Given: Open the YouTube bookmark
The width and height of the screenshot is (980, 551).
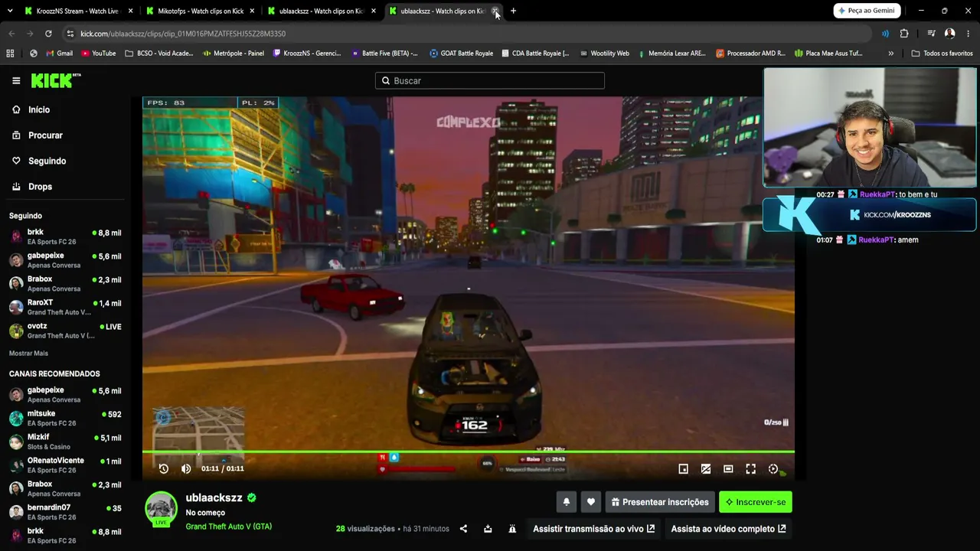Looking at the screenshot, I should pos(98,54).
